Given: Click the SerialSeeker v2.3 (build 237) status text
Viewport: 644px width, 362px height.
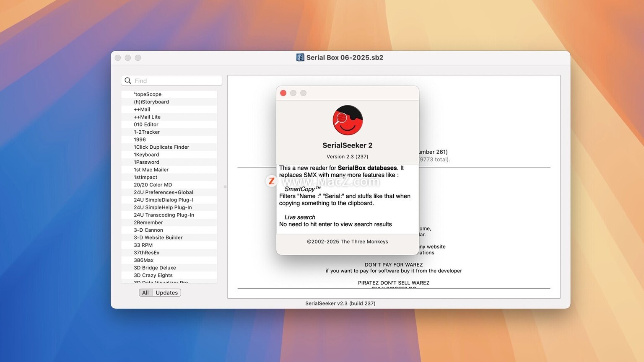Looking at the screenshot, I should 340,303.
